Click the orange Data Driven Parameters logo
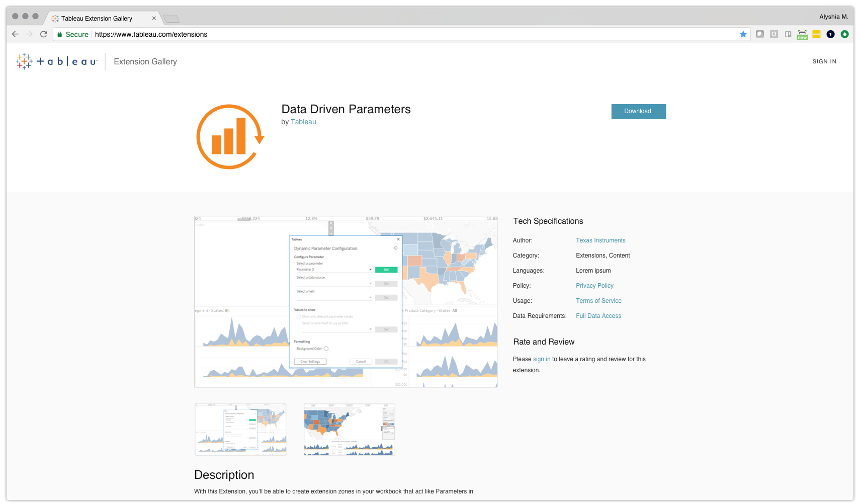This screenshot has width=860, height=504. pyautogui.click(x=230, y=137)
